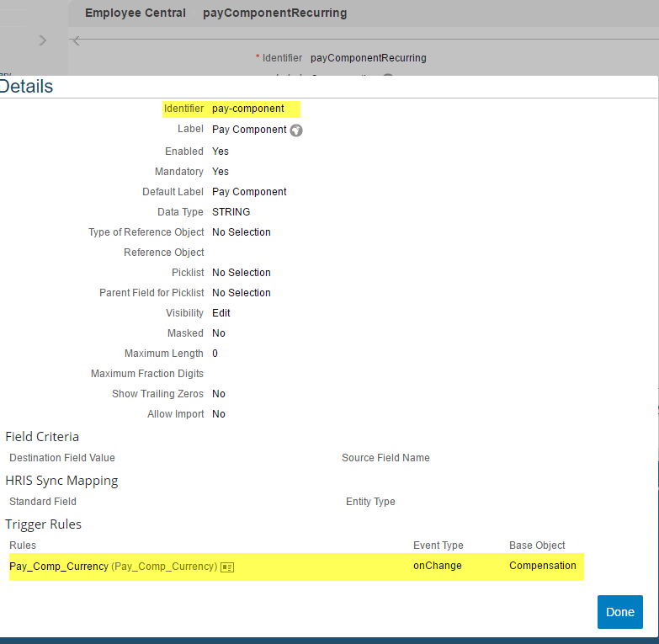Click the Field Criteria heading

[42, 437]
